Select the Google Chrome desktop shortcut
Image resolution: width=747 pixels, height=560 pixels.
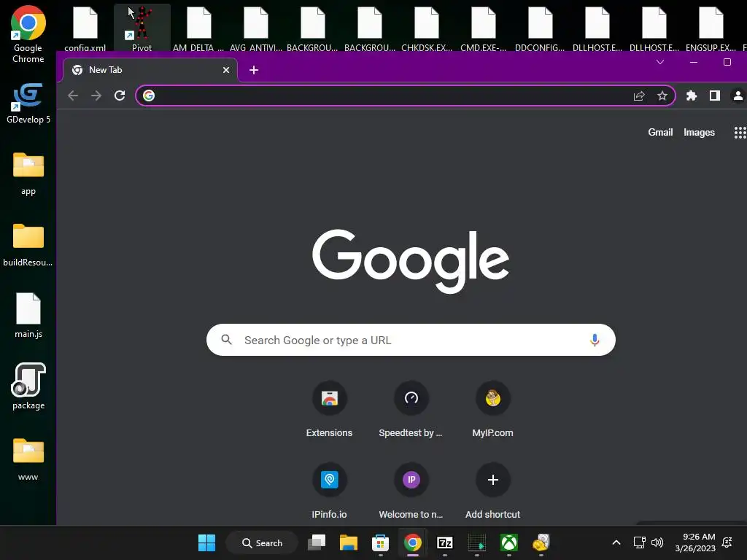[x=28, y=35]
